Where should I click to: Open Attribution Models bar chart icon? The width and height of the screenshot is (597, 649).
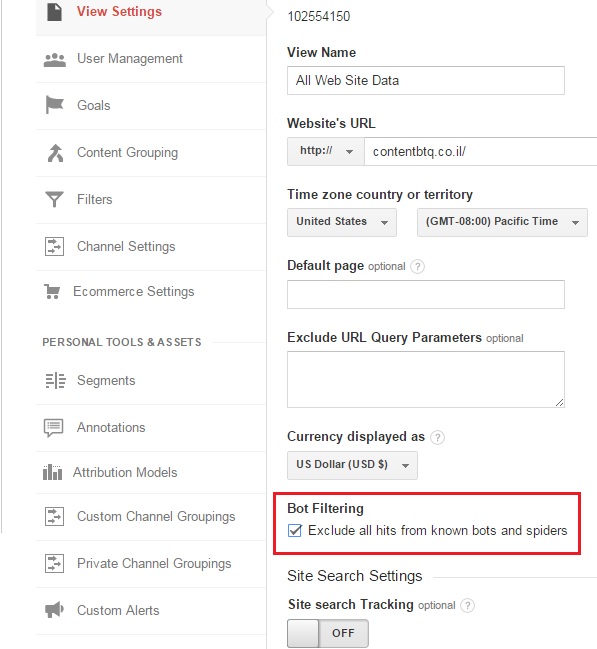point(53,472)
